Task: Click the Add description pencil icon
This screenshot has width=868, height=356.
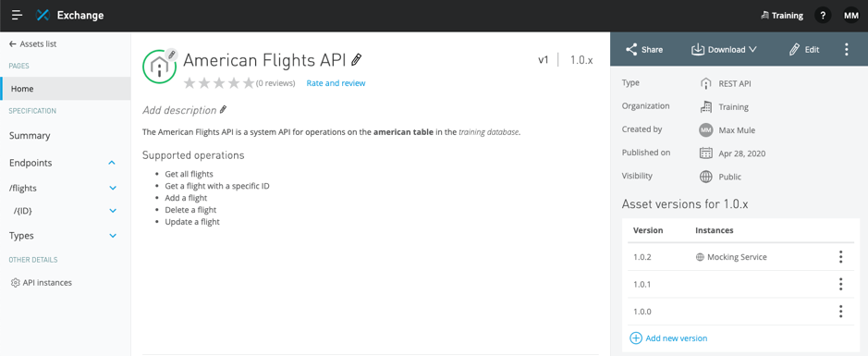Action: point(223,110)
